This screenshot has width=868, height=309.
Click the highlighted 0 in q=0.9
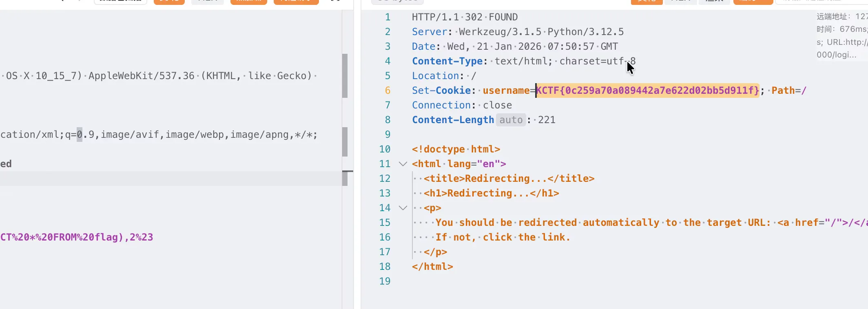tap(80, 135)
